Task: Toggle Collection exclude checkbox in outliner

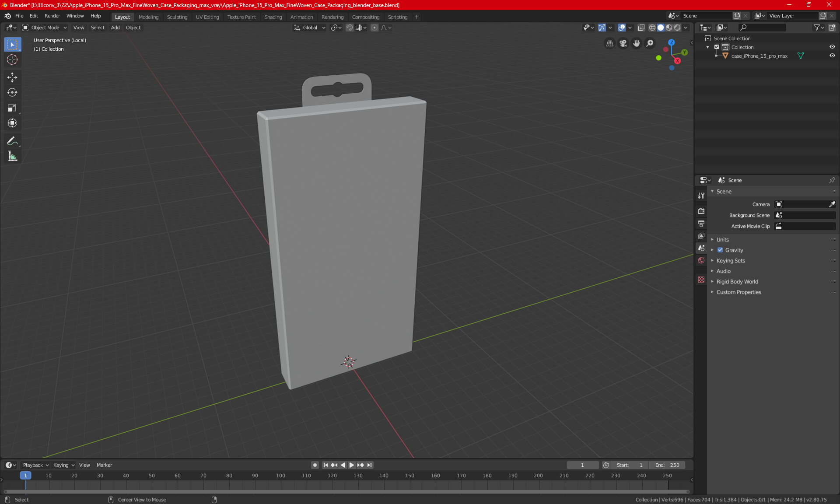Action: (717, 47)
